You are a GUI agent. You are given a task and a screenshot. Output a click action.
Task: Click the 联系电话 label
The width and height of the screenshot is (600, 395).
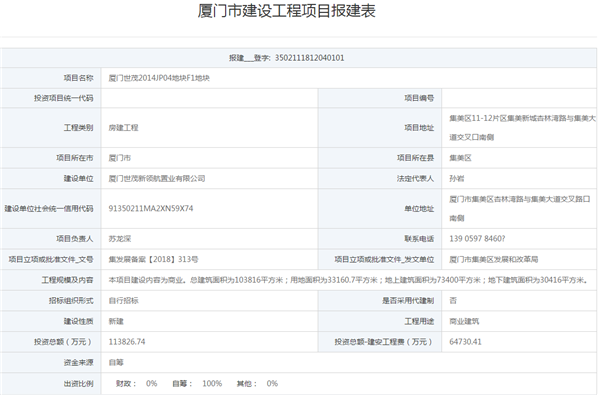[x=419, y=239]
